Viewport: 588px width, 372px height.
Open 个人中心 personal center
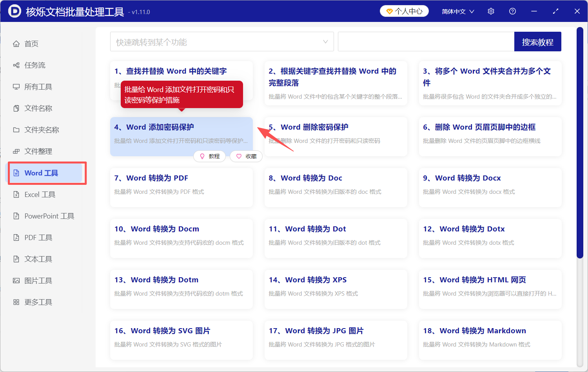click(404, 11)
